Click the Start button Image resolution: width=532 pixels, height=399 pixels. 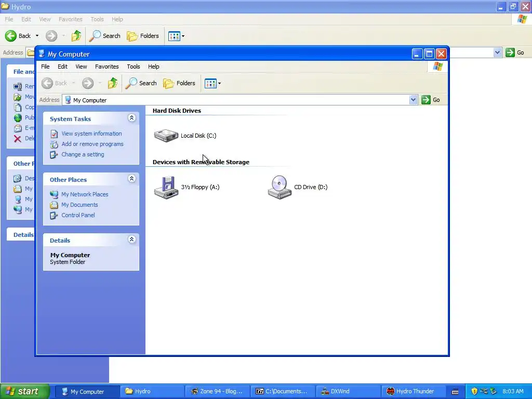point(25,391)
